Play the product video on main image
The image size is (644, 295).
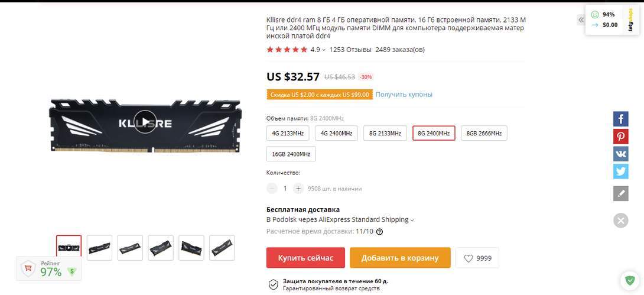pos(145,122)
